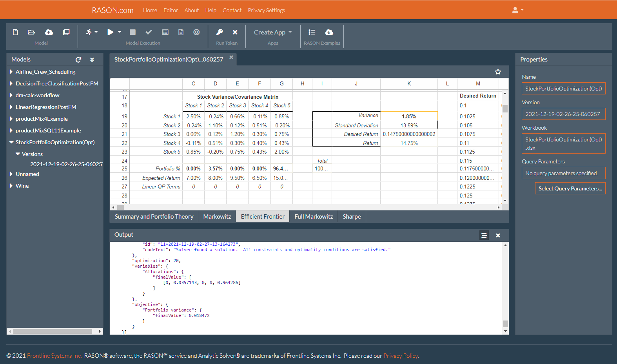
Task: Click the Select Query Parameters button
Action: tap(570, 188)
